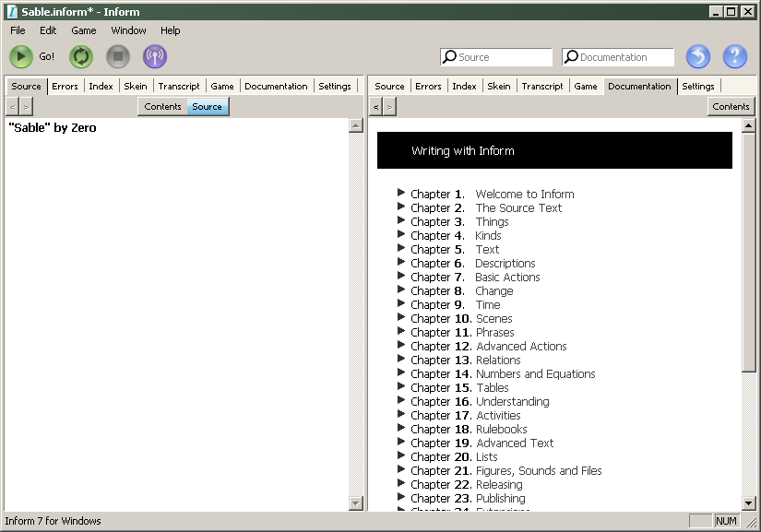Viewport: 761px width, 532px height.
Task: Click the green Go! play icon
Action: (x=21, y=57)
